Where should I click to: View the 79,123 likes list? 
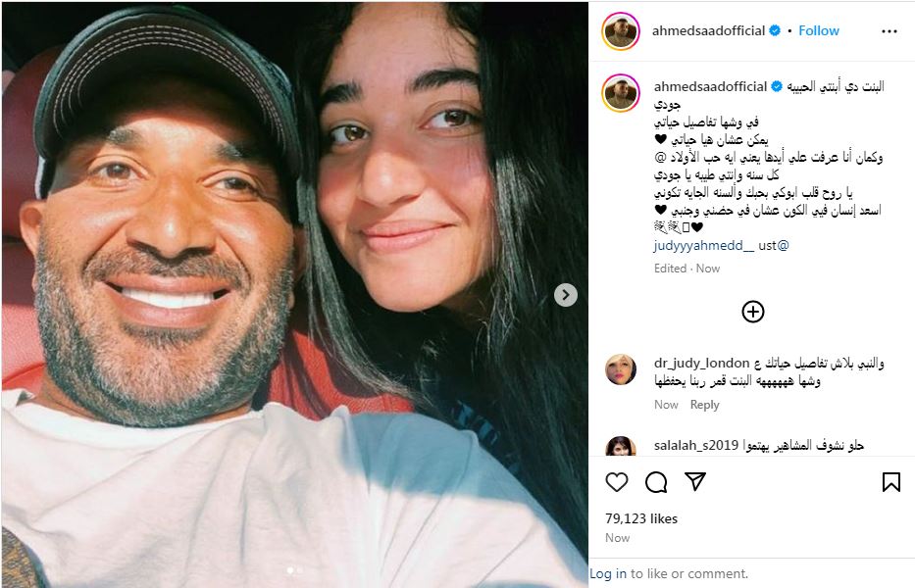(640, 518)
